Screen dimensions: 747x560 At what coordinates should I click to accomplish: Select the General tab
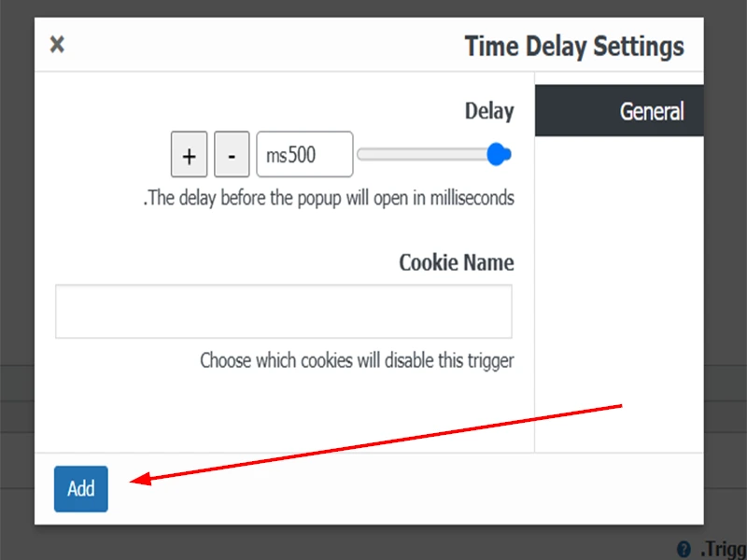(619, 112)
